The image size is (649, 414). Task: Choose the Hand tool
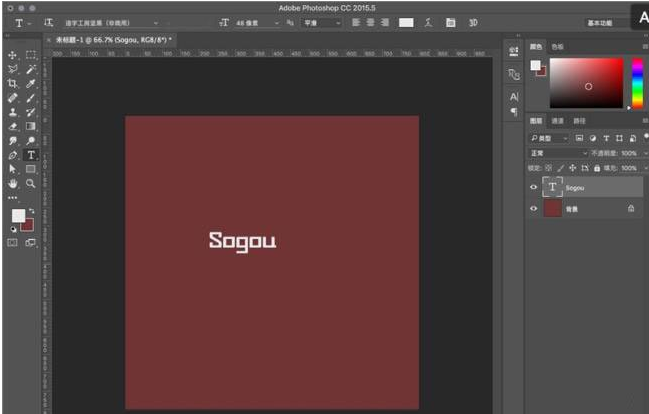(x=13, y=184)
